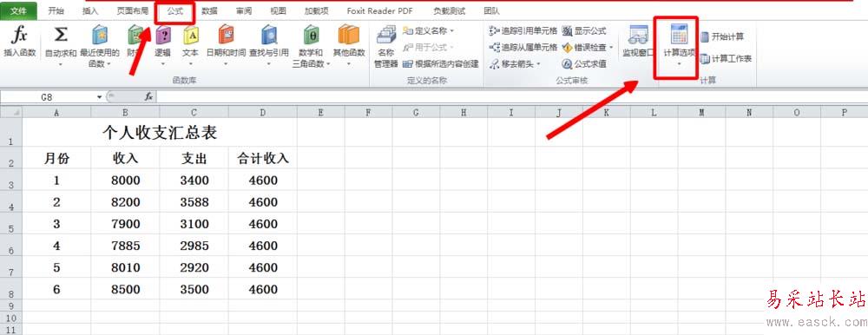Click the Select All corner button
Viewport: 868px width, 335px height.
(11, 113)
